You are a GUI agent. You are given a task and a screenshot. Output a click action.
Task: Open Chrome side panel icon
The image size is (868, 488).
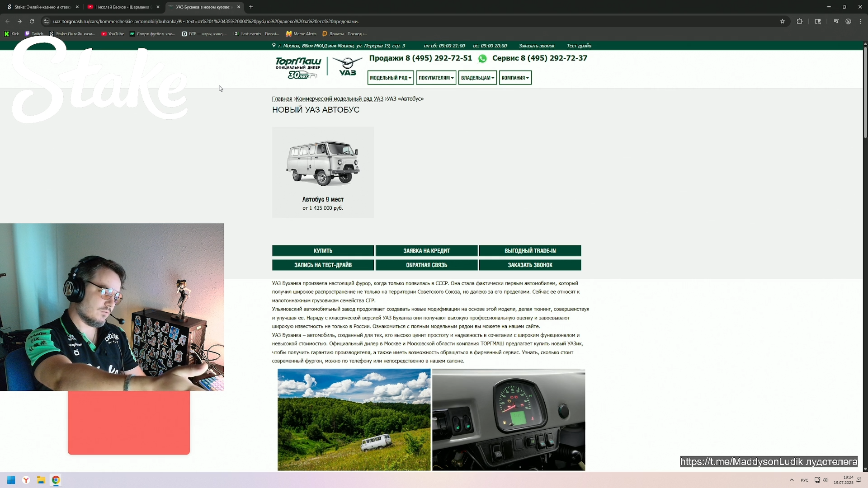click(818, 21)
